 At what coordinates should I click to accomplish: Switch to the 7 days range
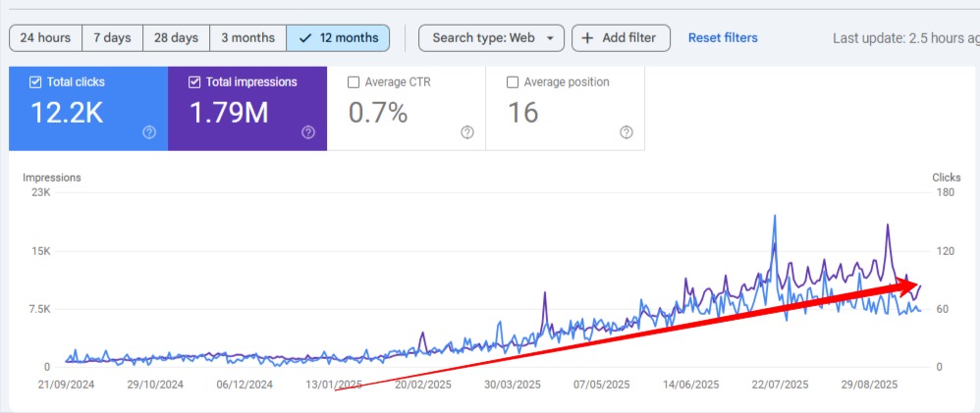coord(112,38)
